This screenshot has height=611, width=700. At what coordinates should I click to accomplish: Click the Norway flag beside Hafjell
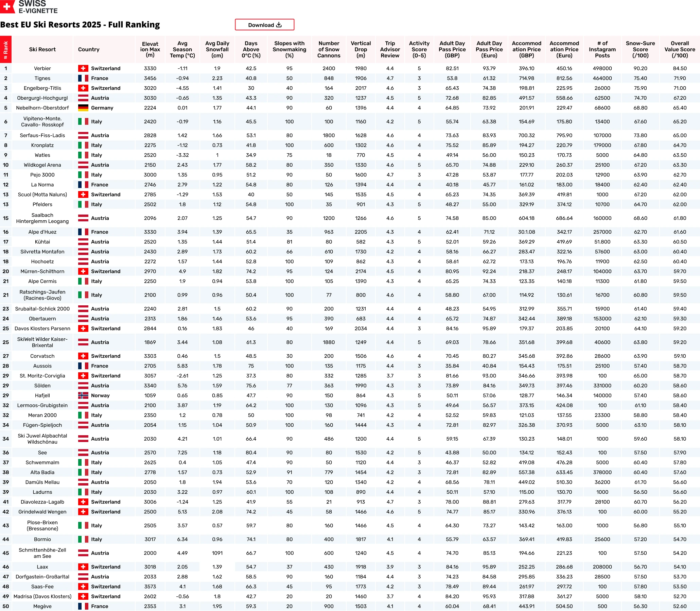point(84,395)
